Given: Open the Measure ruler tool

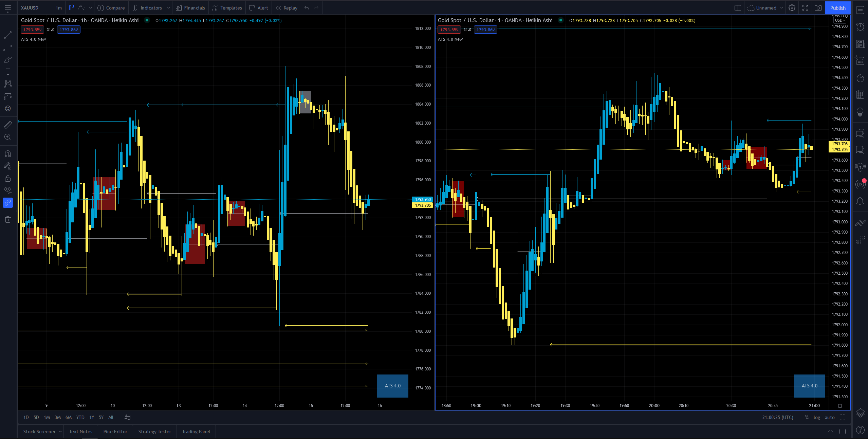Looking at the screenshot, I should click(7, 125).
